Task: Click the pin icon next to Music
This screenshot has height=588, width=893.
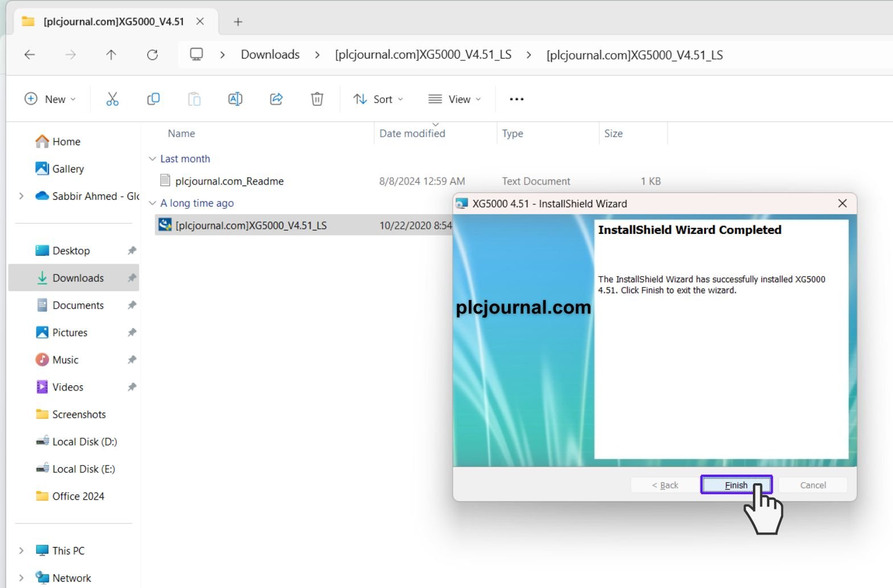Action: (x=132, y=360)
